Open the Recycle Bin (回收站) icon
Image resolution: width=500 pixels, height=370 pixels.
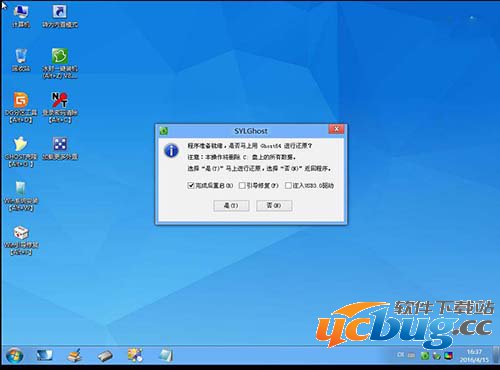(x=21, y=60)
